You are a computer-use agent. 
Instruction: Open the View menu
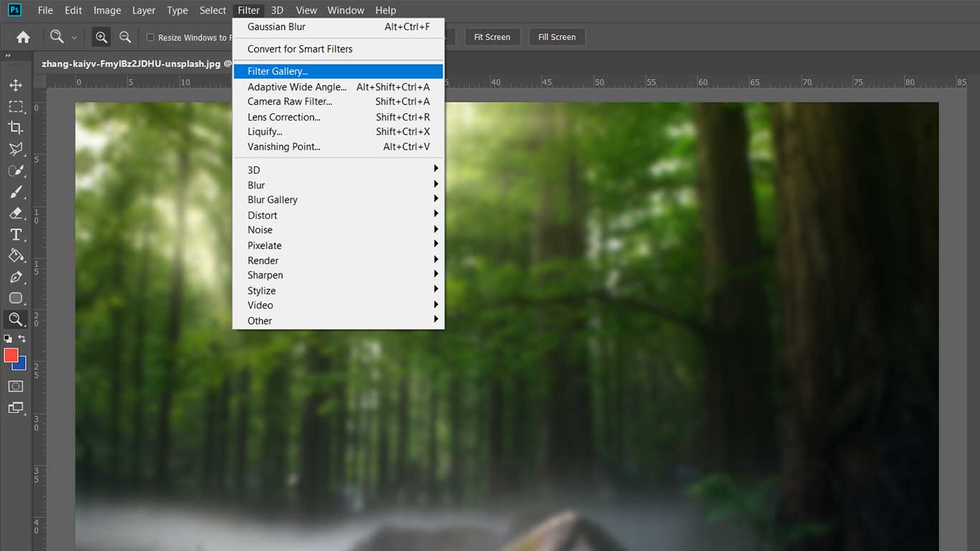coord(306,10)
